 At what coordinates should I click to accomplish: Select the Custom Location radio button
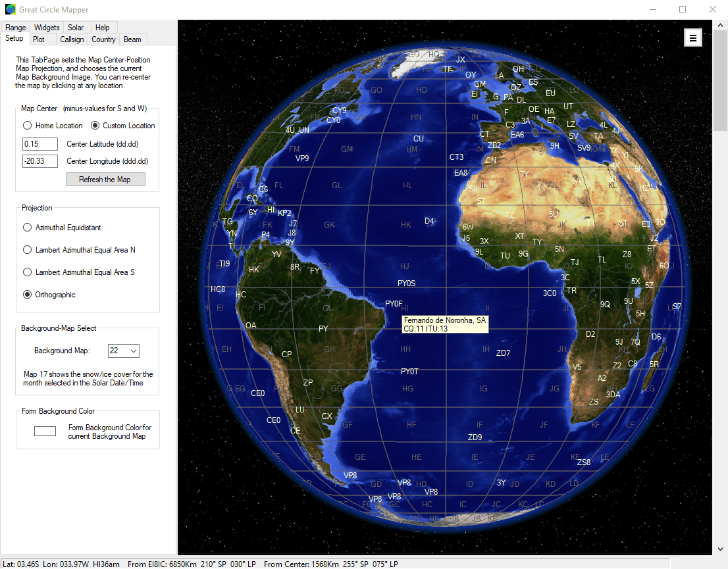[95, 125]
